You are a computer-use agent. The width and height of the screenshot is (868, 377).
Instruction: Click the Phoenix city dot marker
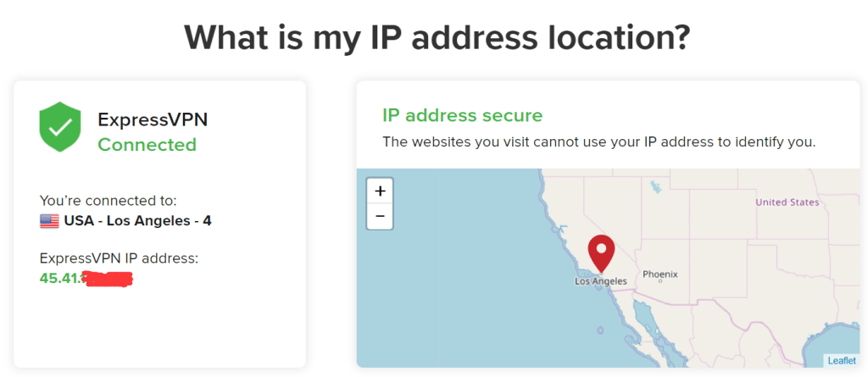pos(660,281)
